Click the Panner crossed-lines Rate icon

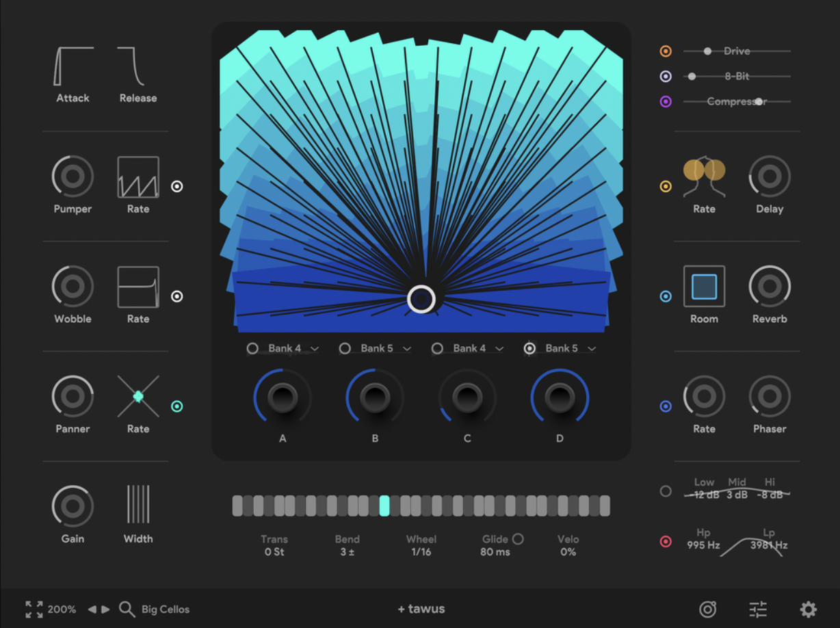pos(138,396)
